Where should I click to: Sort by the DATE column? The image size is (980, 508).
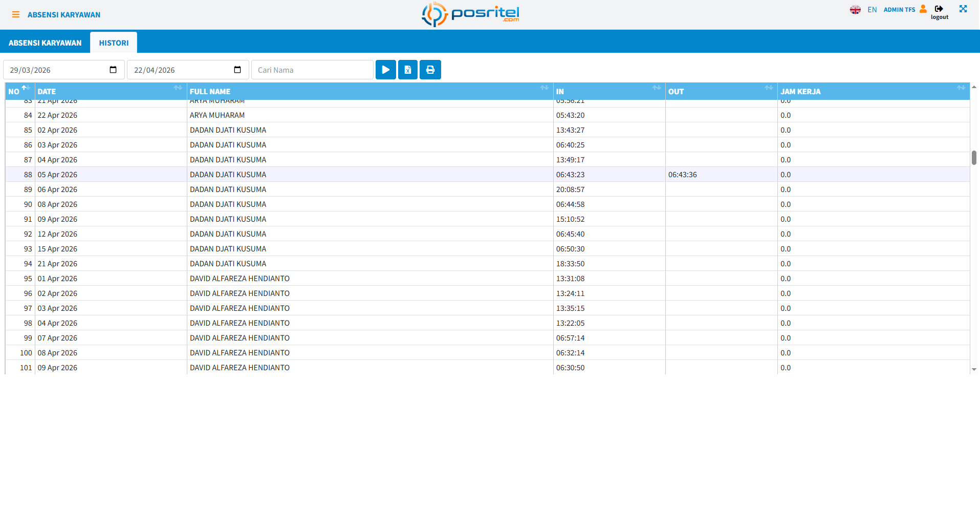click(111, 91)
